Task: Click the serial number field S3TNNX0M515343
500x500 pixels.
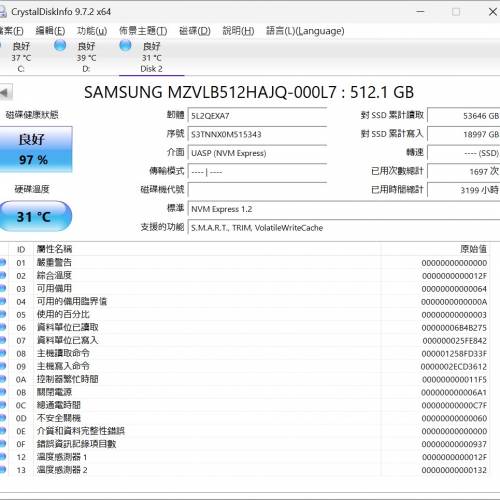Action: tap(257, 134)
